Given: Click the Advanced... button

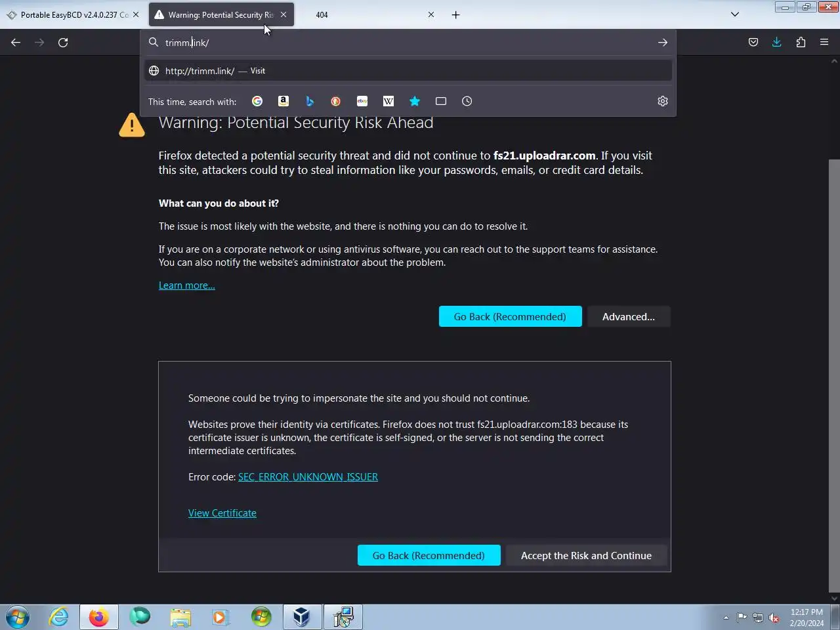Looking at the screenshot, I should (629, 316).
